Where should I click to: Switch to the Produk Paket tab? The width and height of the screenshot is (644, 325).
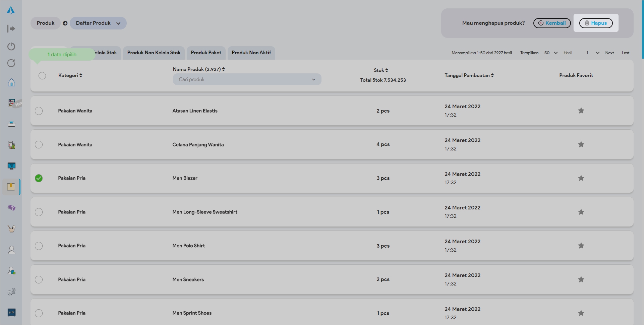pos(206,53)
